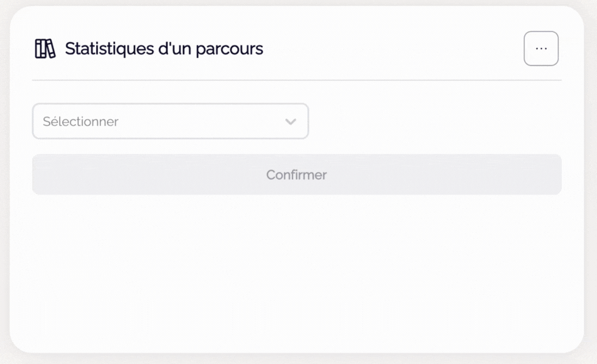Click the "Statistiques d'un parcours" title
This screenshot has width=597, height=364.
click(x=164, y=49)
